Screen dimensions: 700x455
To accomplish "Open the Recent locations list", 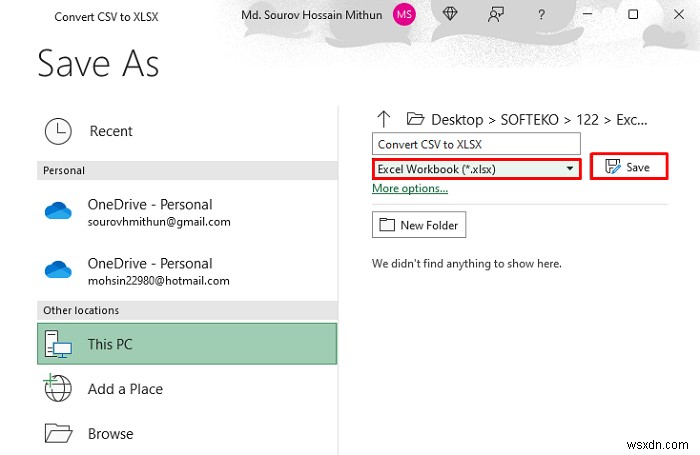I will point(187,131).
